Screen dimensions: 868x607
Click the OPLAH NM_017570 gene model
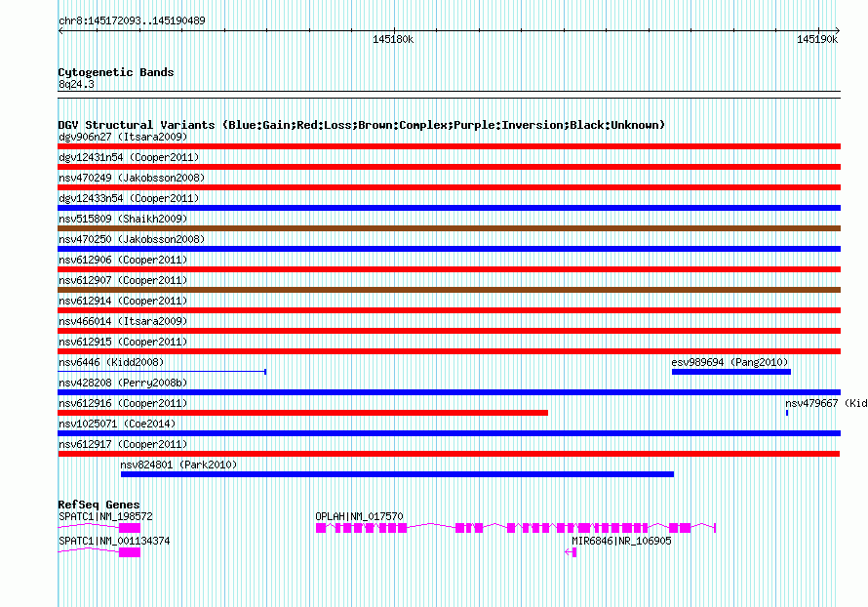[x=515, y=527]
